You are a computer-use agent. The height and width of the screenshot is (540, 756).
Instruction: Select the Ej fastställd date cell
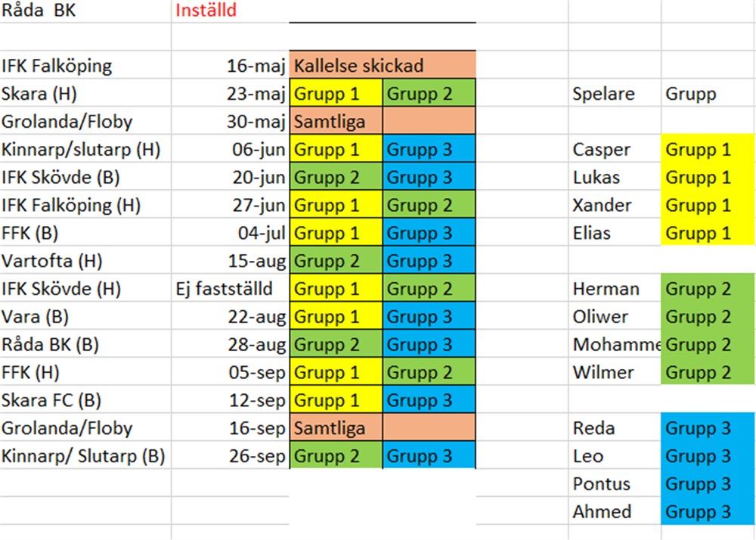[230, 288]
